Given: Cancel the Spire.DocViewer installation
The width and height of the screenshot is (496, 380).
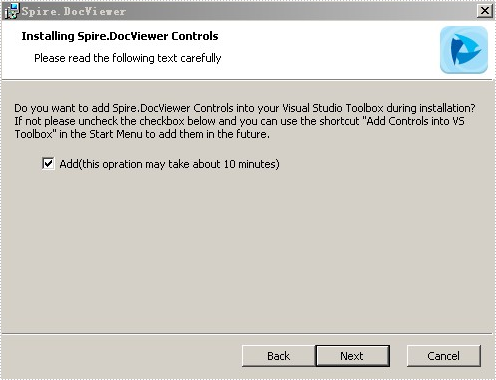Looking at the screenshot, I should 444,356.
